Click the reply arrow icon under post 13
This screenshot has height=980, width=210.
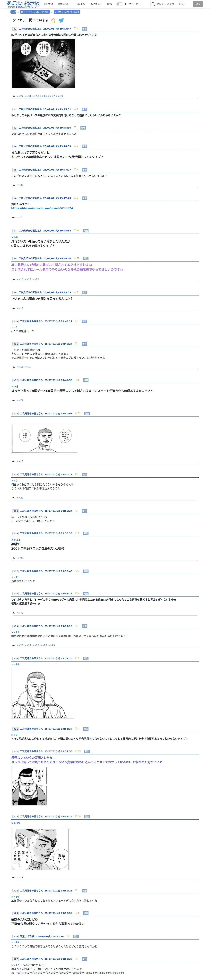click(x=14, y=461)
